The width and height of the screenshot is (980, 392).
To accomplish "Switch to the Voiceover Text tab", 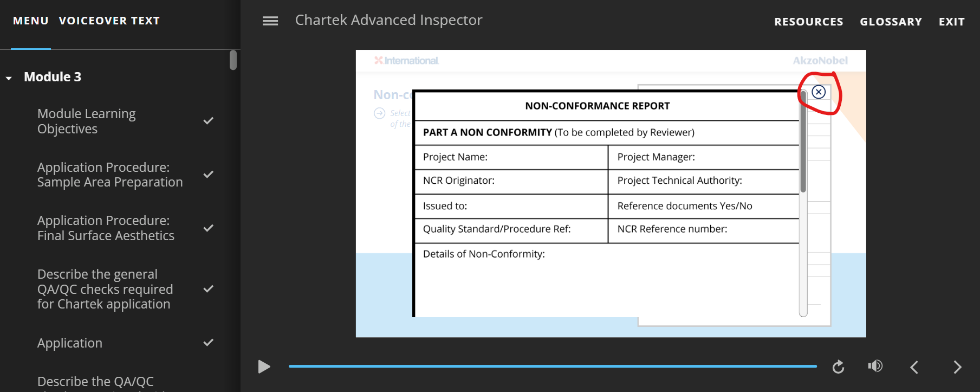I will tap(109, 21).
